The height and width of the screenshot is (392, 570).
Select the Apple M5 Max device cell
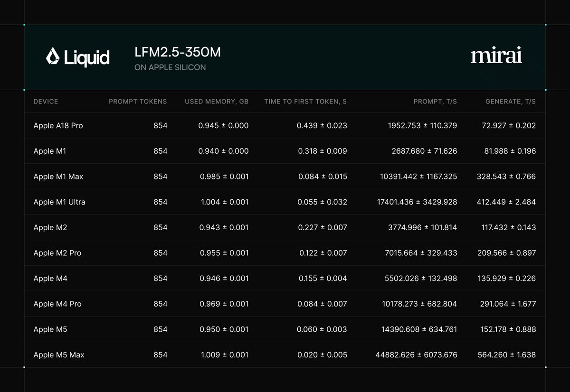[59, 355]
